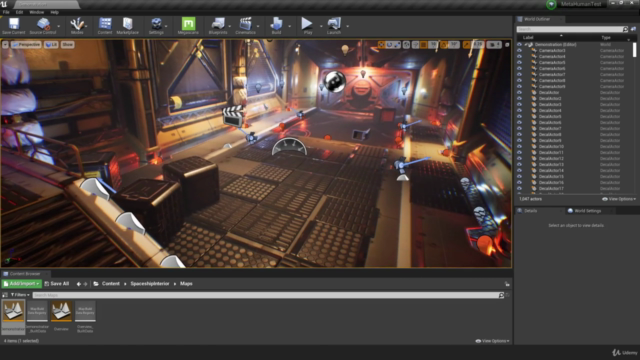Toggle visibility of CameraActor3
This screenshot has height=360, width=640.
519,51
